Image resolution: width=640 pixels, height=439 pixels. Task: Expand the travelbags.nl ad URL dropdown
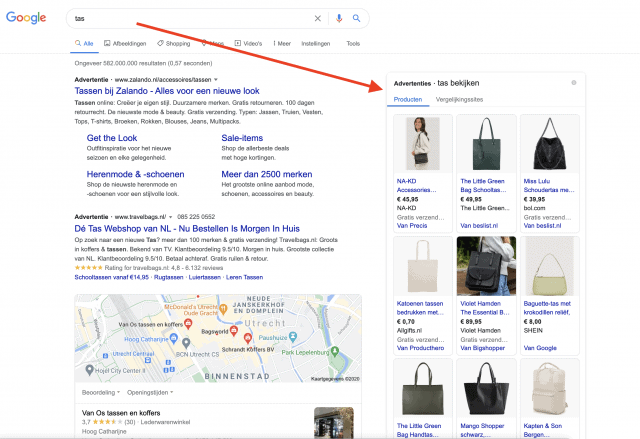(x=171, y=217)
